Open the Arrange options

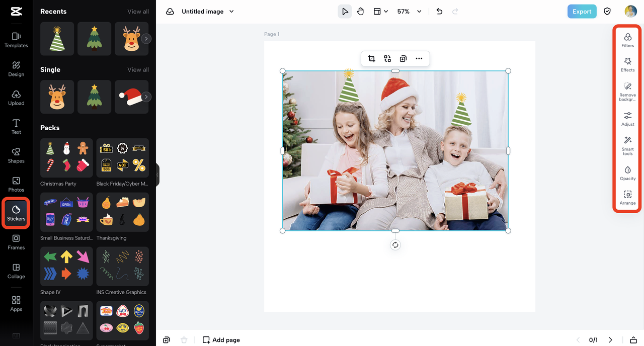tap(627, 198)
